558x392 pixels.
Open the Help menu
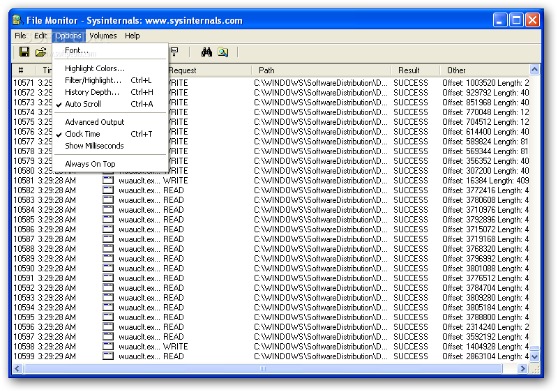[x=132, y=36]
